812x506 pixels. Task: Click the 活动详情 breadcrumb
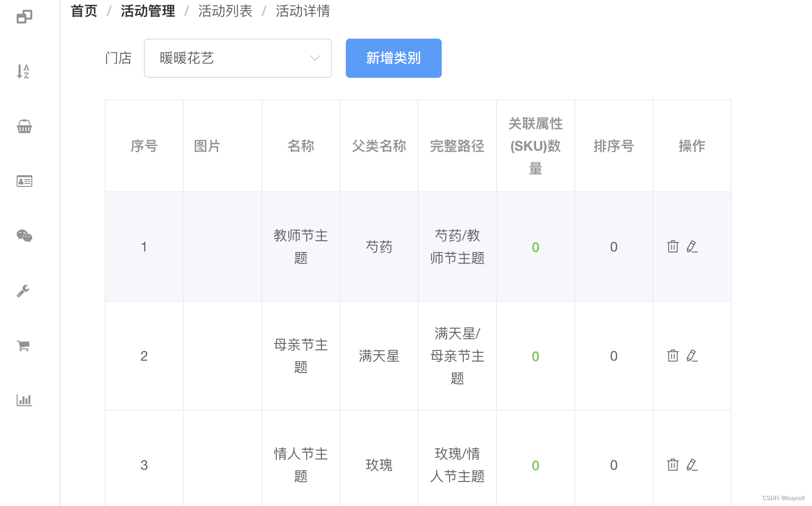pyautogui.click(x=303, y=11)
